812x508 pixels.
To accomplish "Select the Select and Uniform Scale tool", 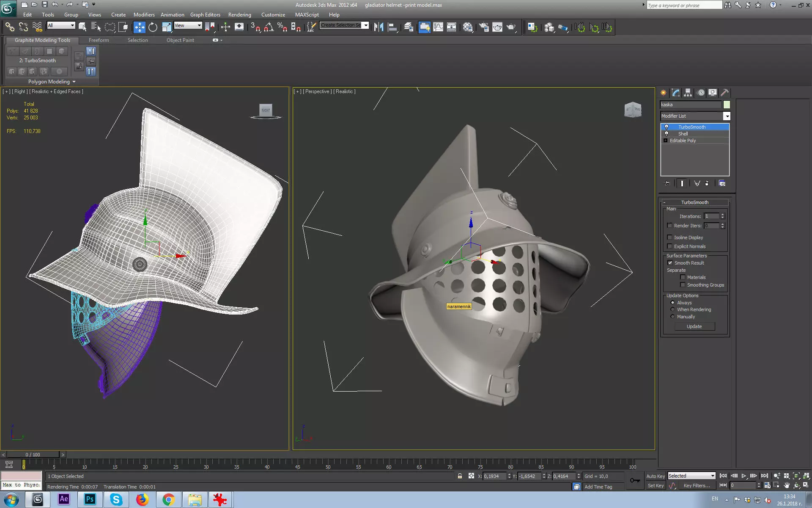I will [167, 28].
